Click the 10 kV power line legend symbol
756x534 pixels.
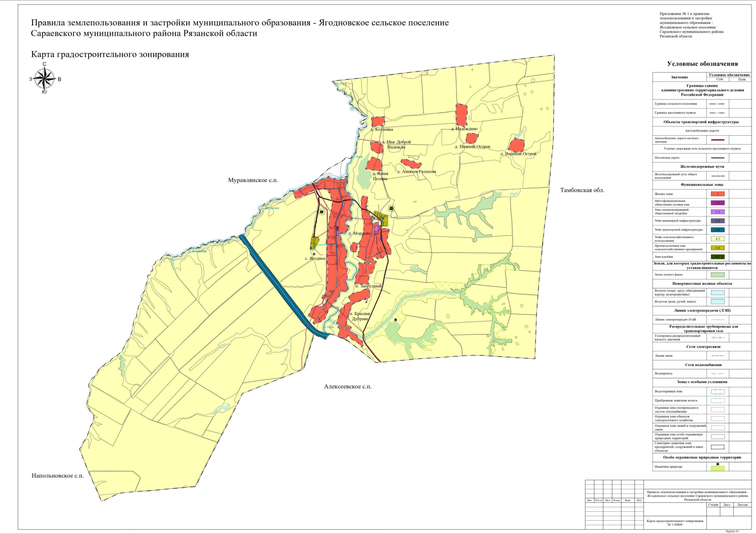(717, 320)
